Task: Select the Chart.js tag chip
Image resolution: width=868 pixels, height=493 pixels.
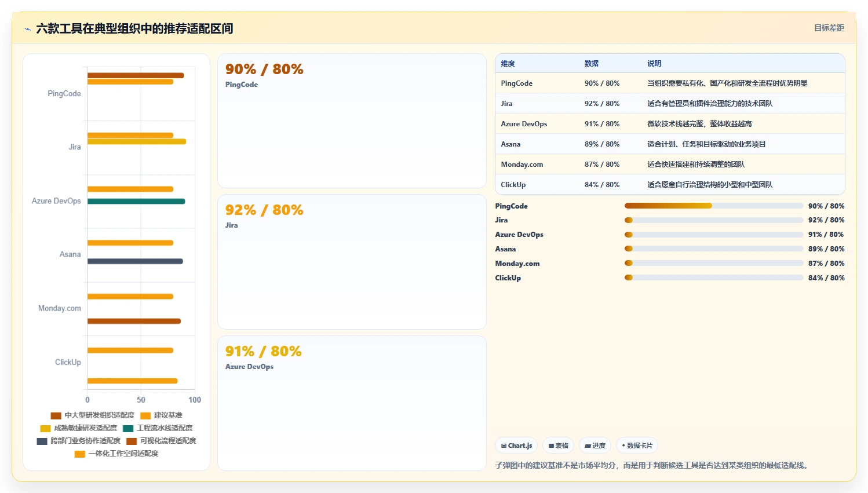Action: click(516, 445)
